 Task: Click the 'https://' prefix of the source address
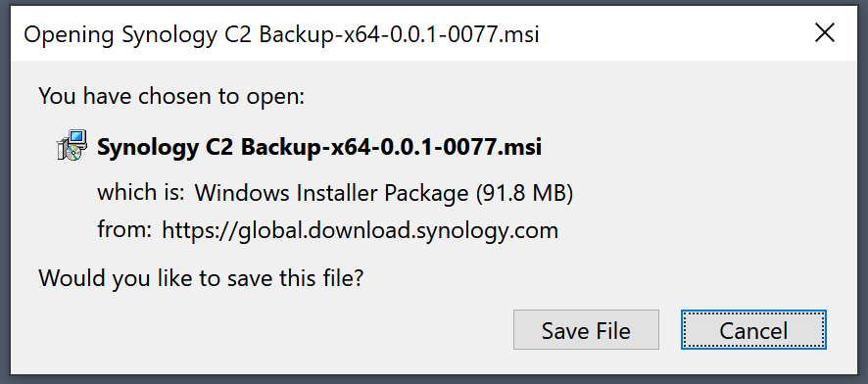tap(200, 230)
